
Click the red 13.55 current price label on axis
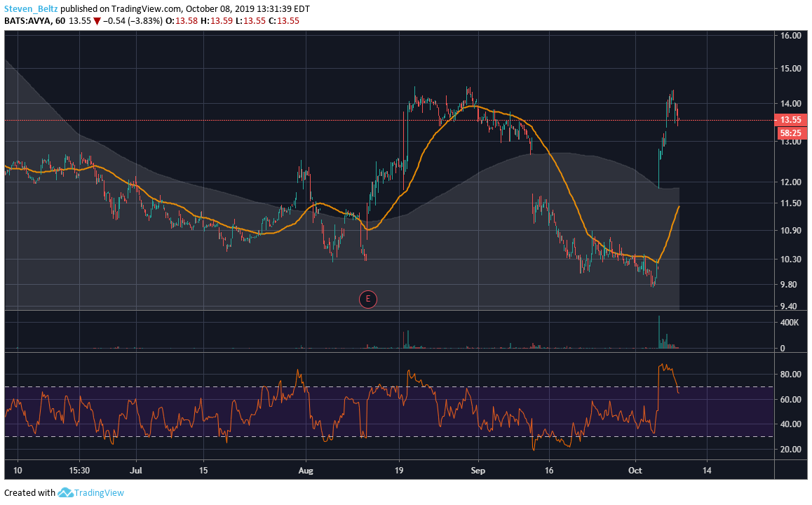(x=790, y=120)
